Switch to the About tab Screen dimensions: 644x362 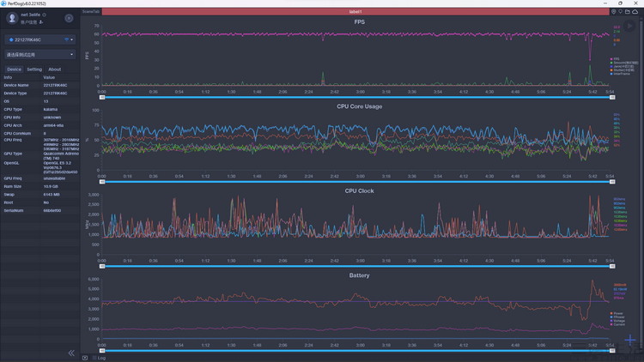tap(54, 69)
